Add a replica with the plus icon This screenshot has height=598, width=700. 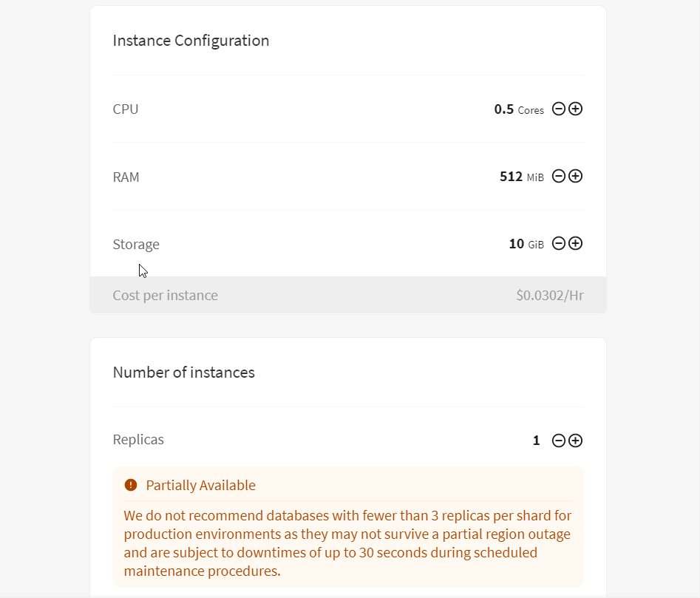coord(575,441)
